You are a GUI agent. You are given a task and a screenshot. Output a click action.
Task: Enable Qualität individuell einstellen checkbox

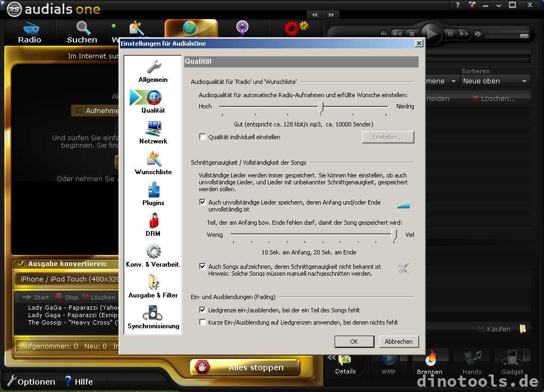202,137
